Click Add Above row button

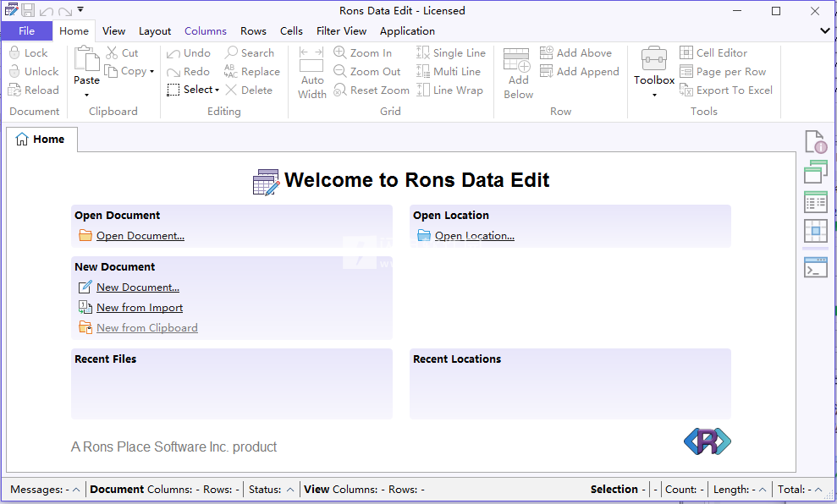click(575, 52)
